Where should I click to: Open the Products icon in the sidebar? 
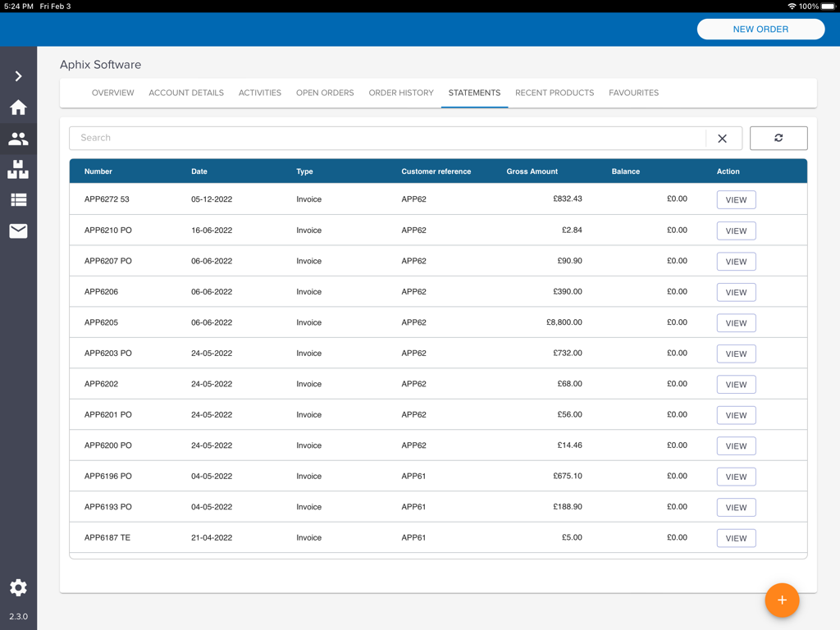(18, 170)
